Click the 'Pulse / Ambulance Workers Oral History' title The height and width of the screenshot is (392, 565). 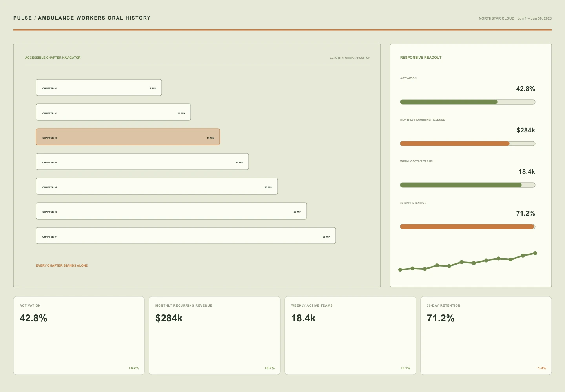tap(82, 18)
